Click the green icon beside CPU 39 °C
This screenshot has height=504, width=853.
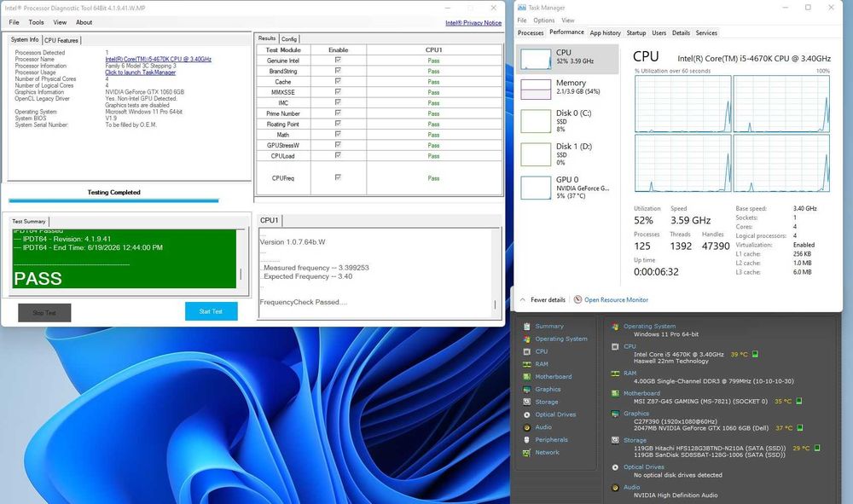click(755, 354)
